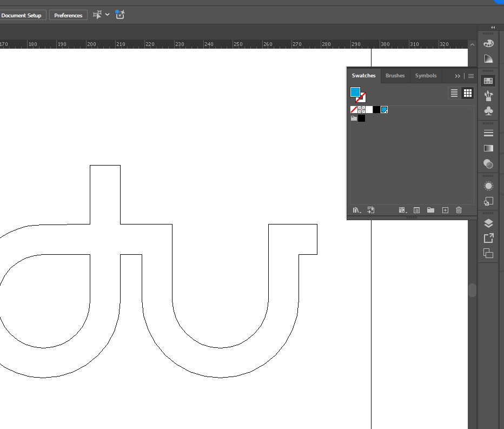This screenshot has height=429, width=504.
Task: Choose the None swatch
Action: pyautogui.click(x=354, y=110)
